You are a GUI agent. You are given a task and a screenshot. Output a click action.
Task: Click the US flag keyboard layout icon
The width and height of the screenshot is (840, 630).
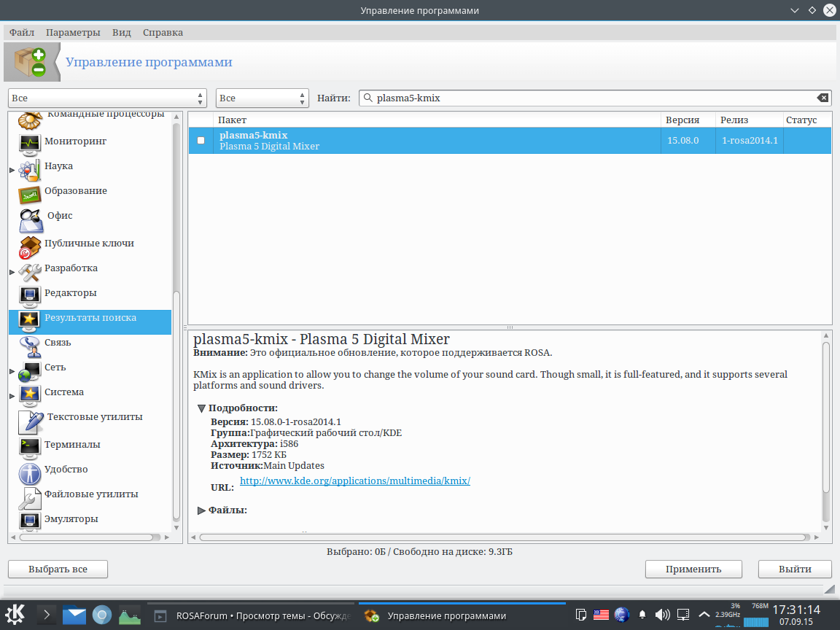coord(601,615)
